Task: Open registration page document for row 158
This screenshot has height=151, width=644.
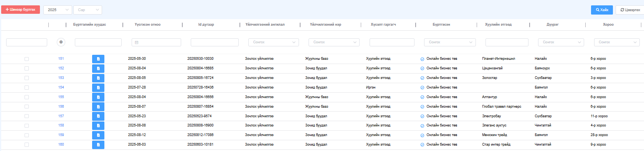Action: tap(98, 126)
